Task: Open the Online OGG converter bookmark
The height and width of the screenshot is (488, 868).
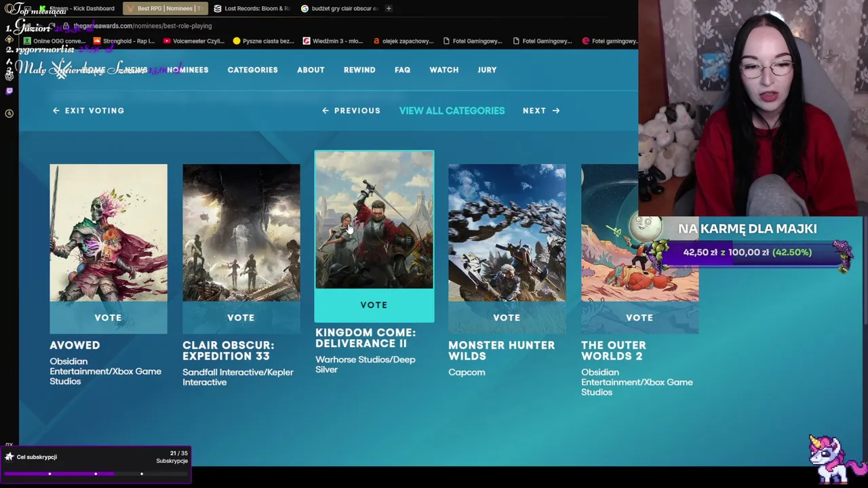Action: 55,41
